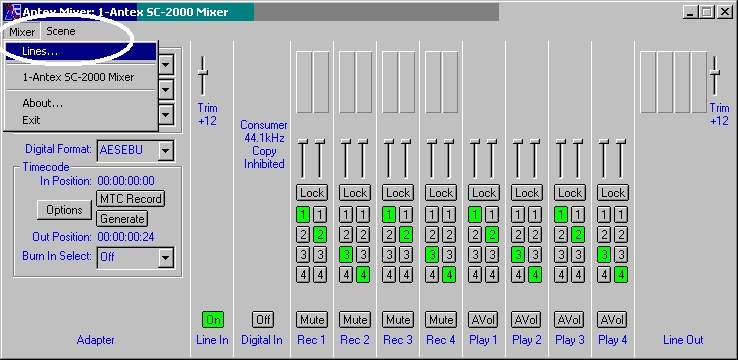Toggle AVol for Play 3
738x360 pixels.
point(570,320)
